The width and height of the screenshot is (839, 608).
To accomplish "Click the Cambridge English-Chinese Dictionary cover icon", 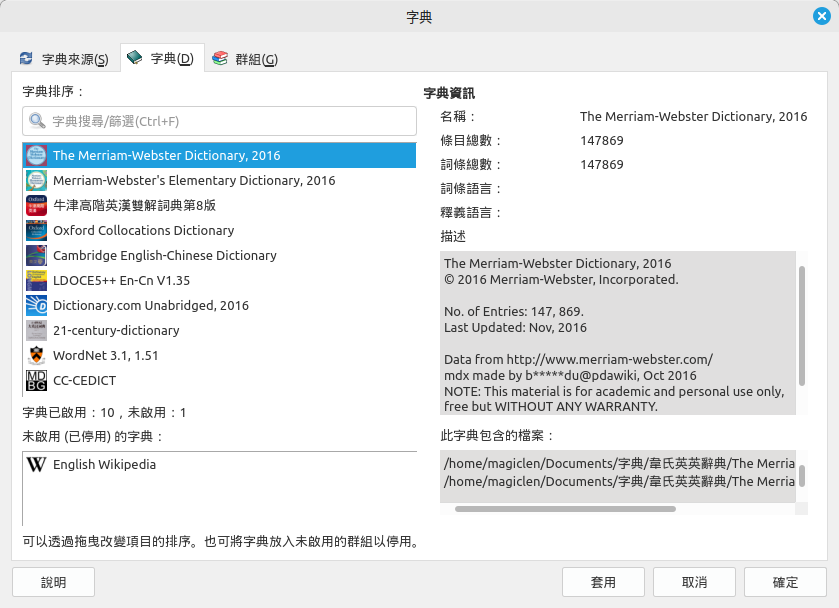I will coord(36,255).
